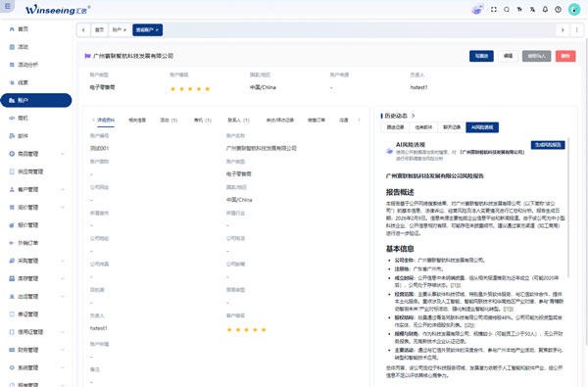Screen dimensions: 588x387
Task: Expand 采购管理 submenu
Action: coord(63,261)
